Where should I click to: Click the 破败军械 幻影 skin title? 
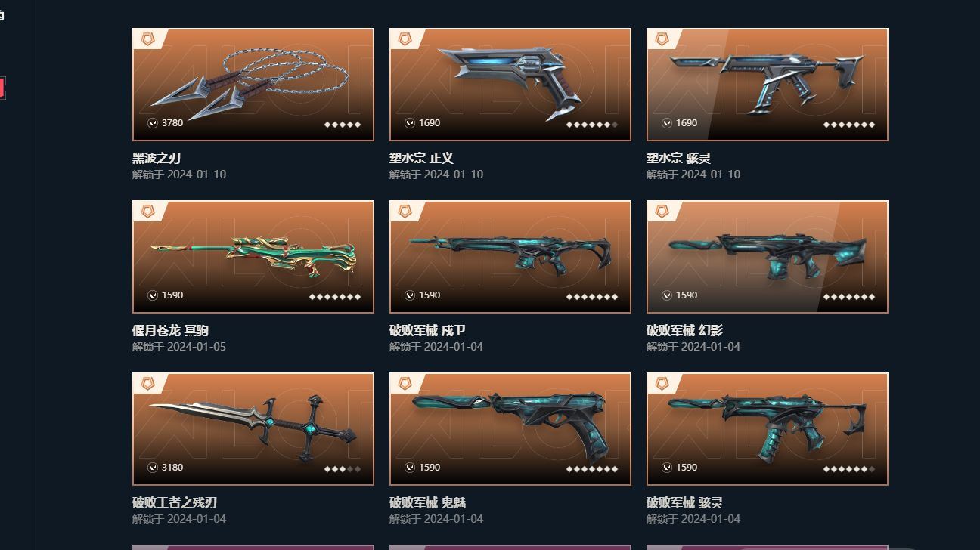[x=684, y=330]
